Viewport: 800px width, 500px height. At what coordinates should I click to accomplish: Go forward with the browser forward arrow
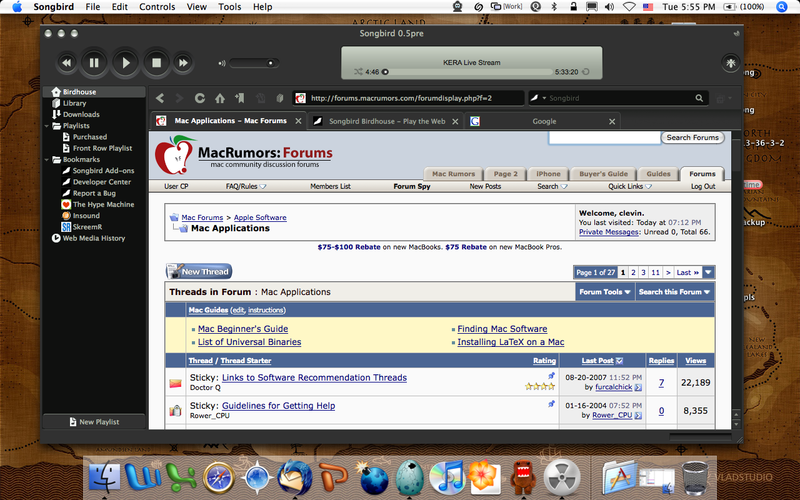[x=179, y=98]
